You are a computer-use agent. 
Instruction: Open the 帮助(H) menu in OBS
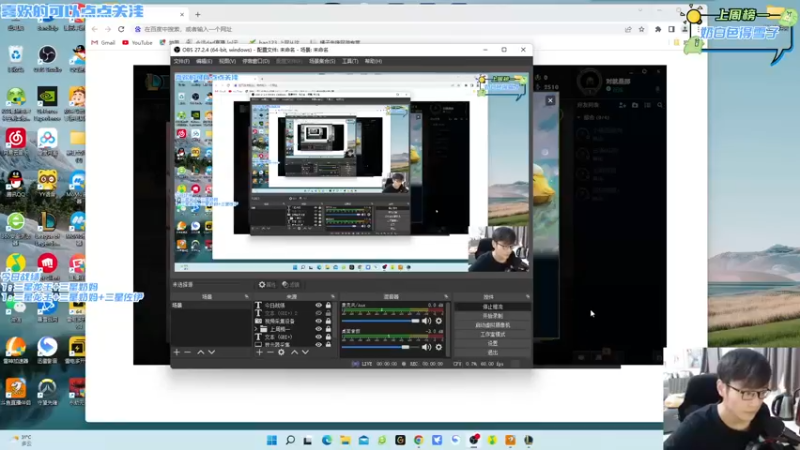(x=373, y=61)
